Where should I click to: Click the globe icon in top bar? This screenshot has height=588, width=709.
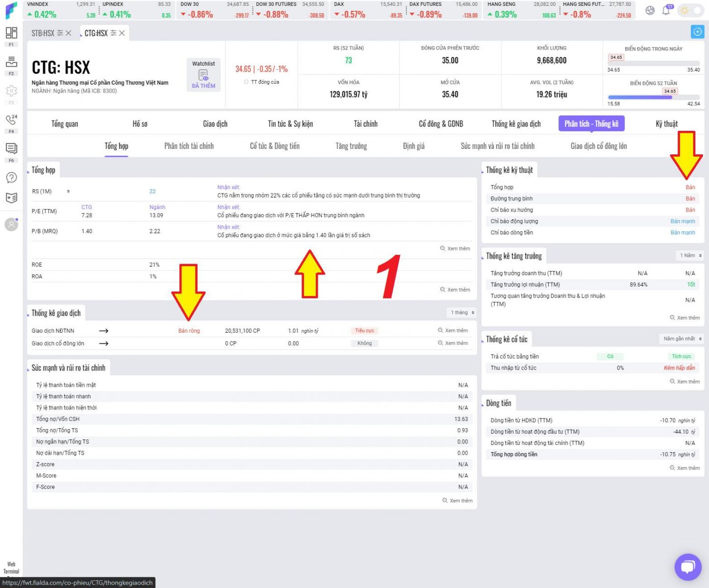tap(650, 11)
